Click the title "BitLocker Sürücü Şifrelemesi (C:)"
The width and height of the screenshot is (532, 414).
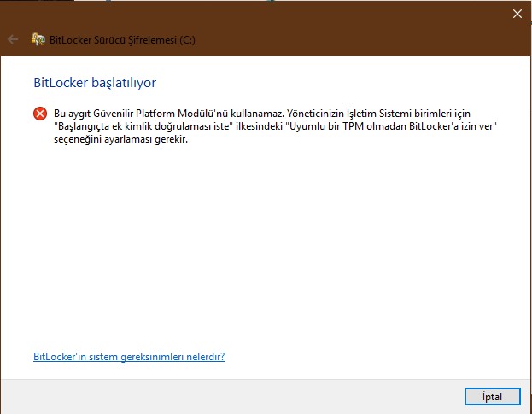point(122,40)
